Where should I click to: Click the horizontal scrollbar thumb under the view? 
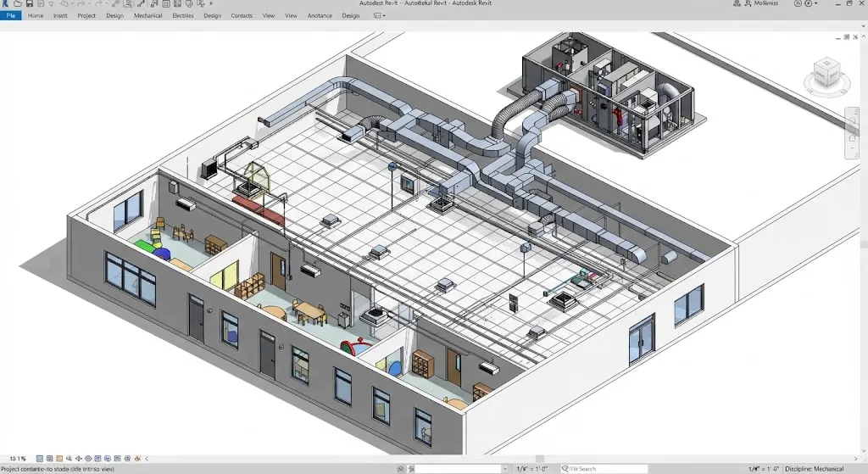coord(540,459)
